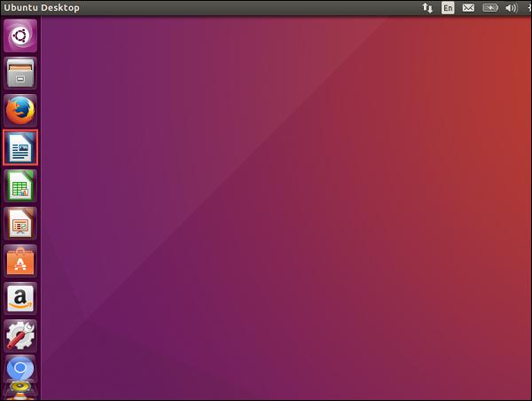Launch the Chromium browser icon
This screenshot has height=401, width=532.
pos(20,369)
